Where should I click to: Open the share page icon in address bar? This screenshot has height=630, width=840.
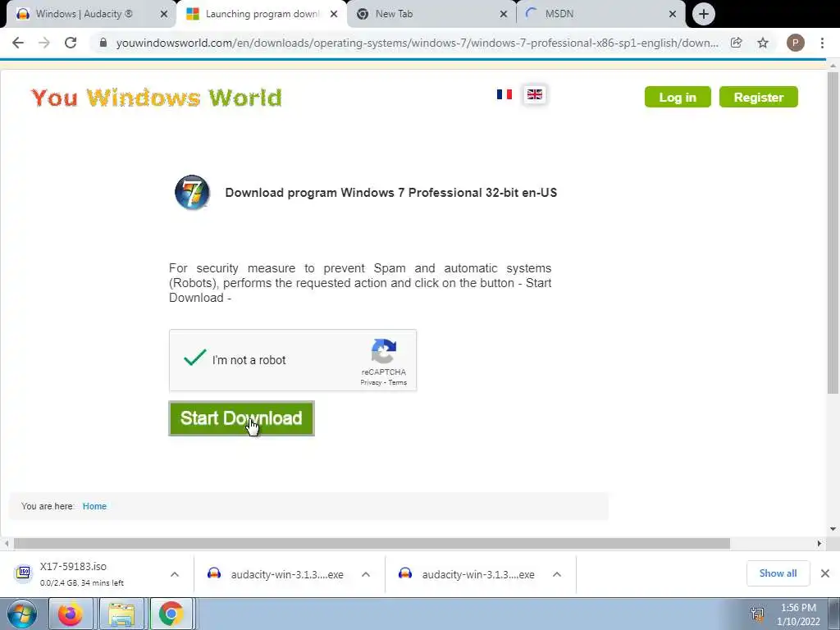click(x=737, y=43)
